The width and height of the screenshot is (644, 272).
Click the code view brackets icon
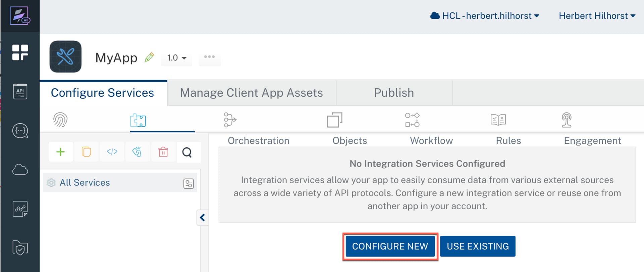coord(112,152)
